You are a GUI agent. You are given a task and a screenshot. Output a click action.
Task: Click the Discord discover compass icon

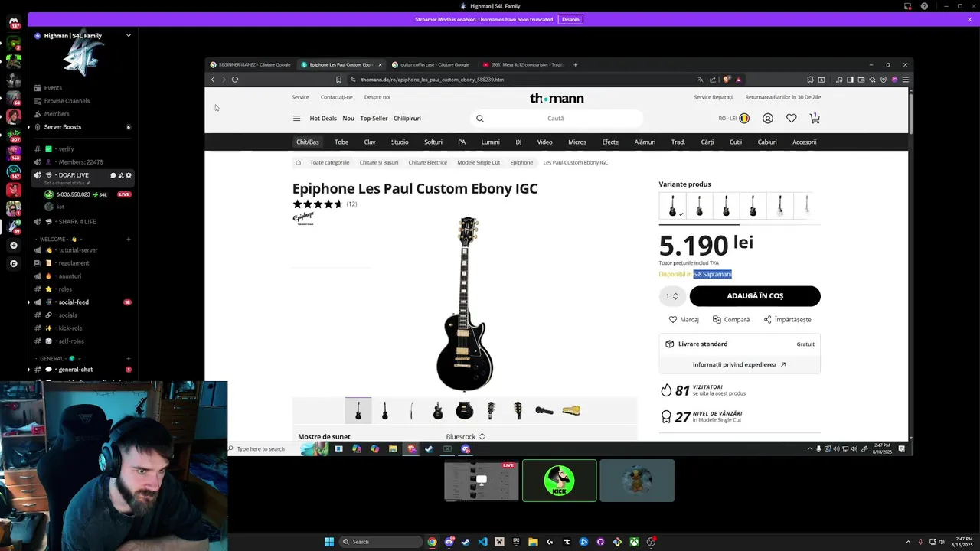[x=13, y=264]
